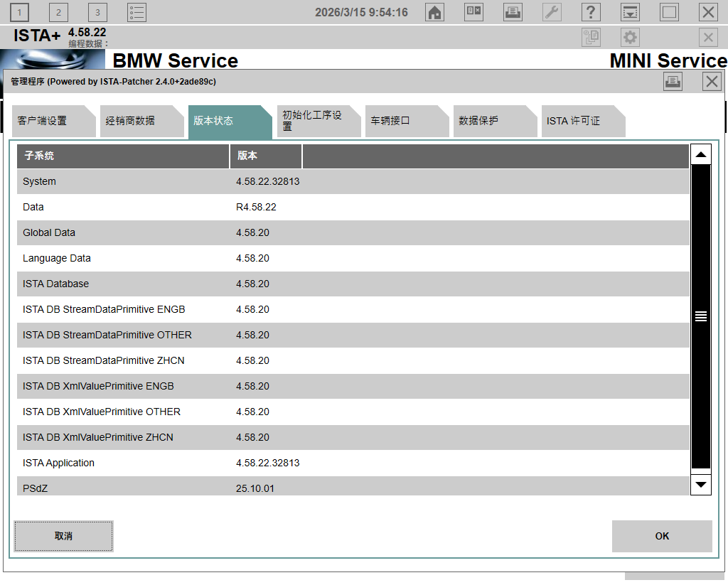Print from the dialog's printer icon
This screenshot has width=728, height=585.
tap(673, 82)
